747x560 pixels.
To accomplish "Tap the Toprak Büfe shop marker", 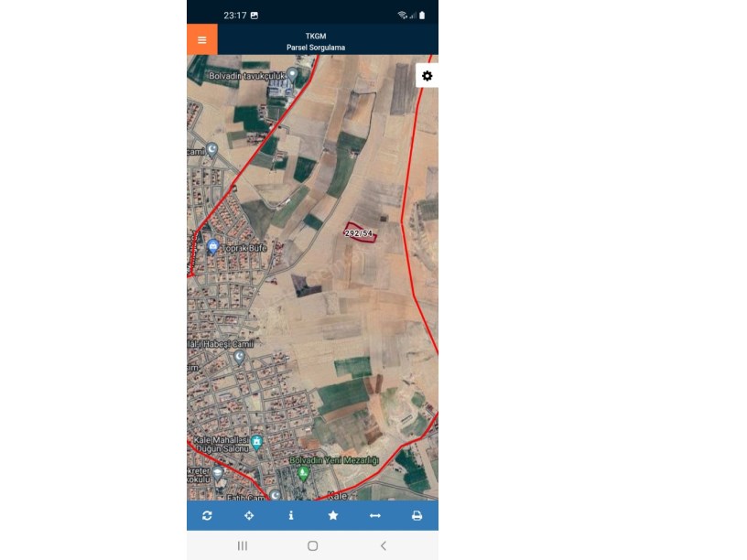I will tap(213, 247).
